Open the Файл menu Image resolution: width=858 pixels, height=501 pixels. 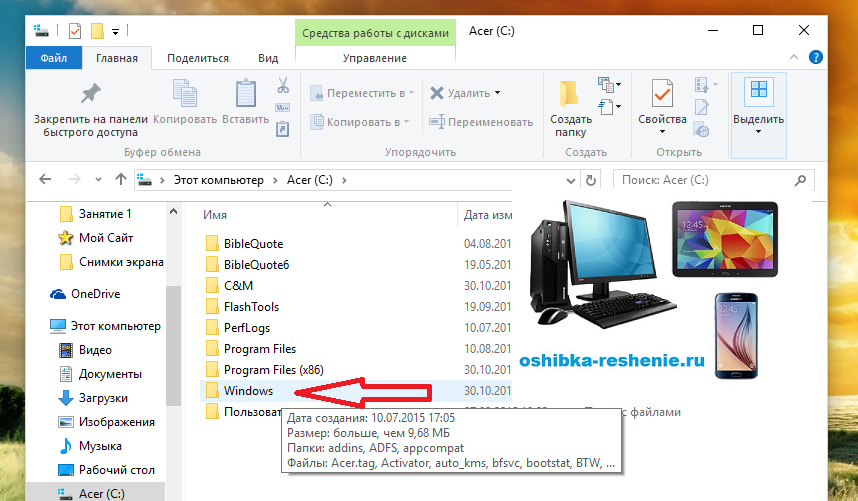[54, 58]
